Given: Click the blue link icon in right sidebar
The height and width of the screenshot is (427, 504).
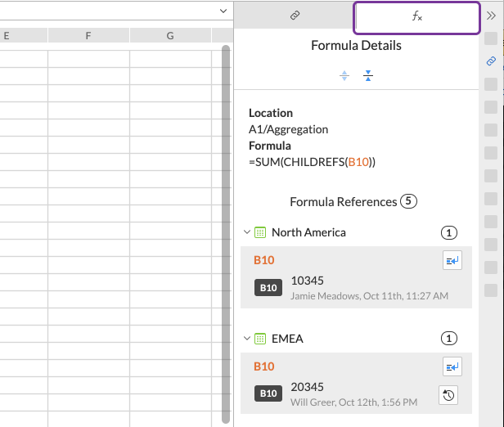Looking at the screenshot, I should point(491,61).
